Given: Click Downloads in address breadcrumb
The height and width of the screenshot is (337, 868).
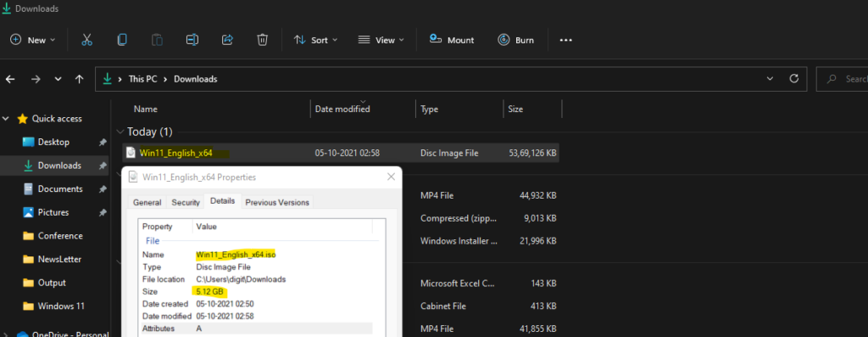Looking at the screenshot, I should (196, 79).
